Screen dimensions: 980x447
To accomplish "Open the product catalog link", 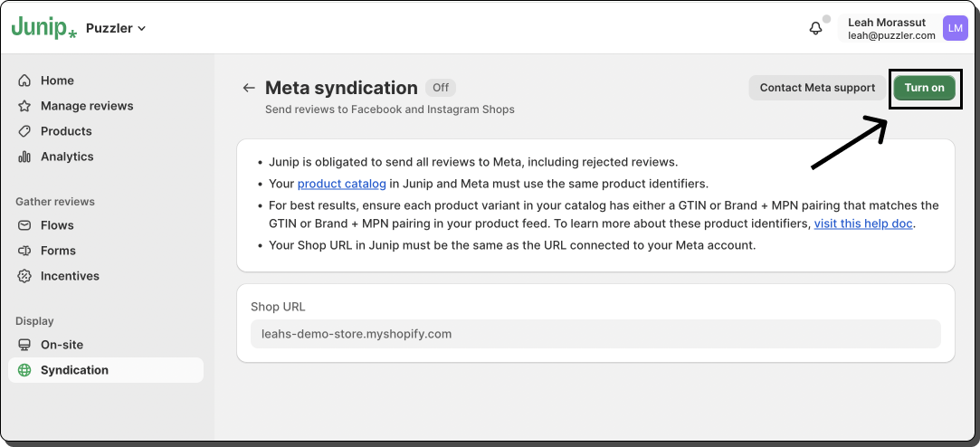I will pos(342,184).
